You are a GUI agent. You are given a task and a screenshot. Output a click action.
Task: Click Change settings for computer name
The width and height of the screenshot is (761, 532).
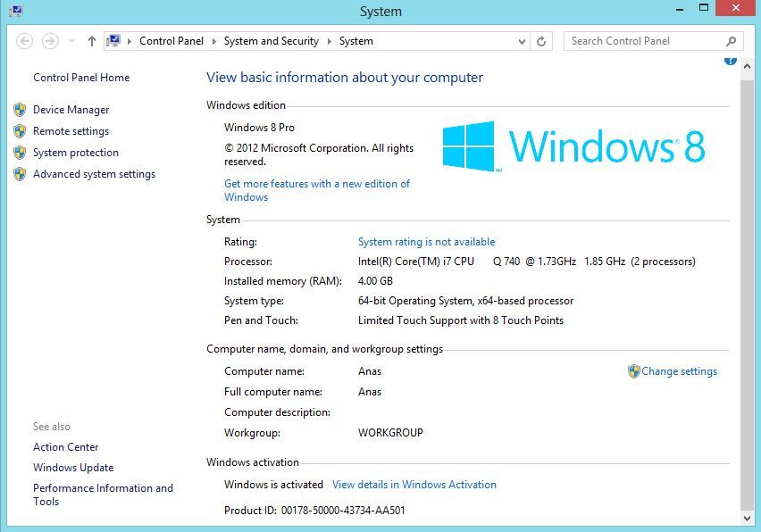[x=680, y=371]
